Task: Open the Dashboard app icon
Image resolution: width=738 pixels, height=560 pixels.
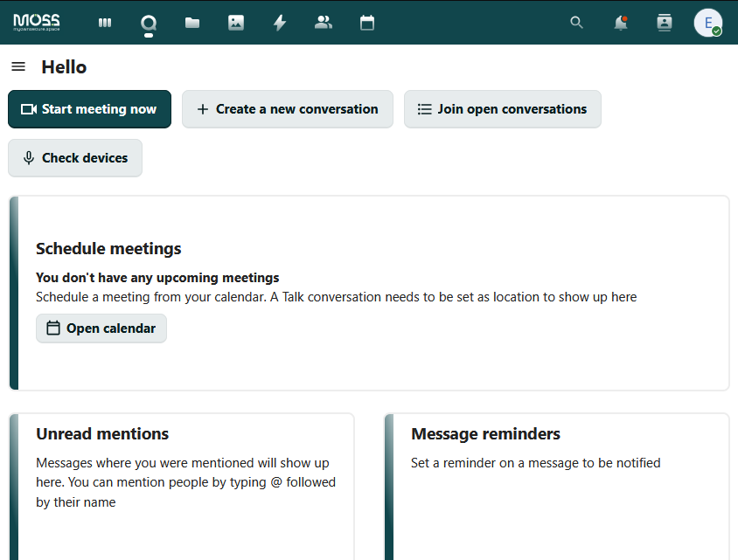Action: tap(105, 23)
